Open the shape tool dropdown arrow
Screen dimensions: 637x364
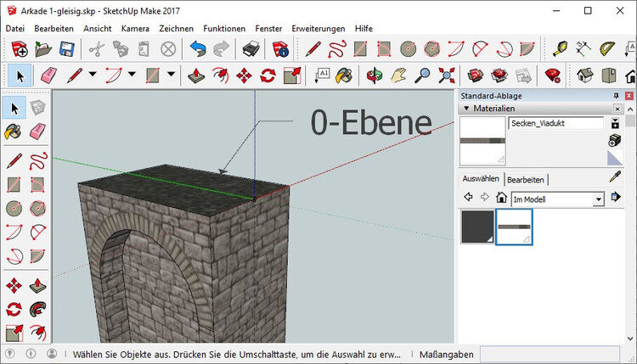tap(171, 75)
